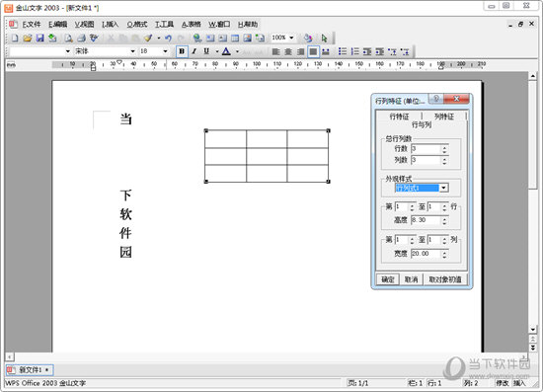This screenshot has height=392, width=543.
Task: Toggle Underline formatting
Action: click(x=206, y=51)
